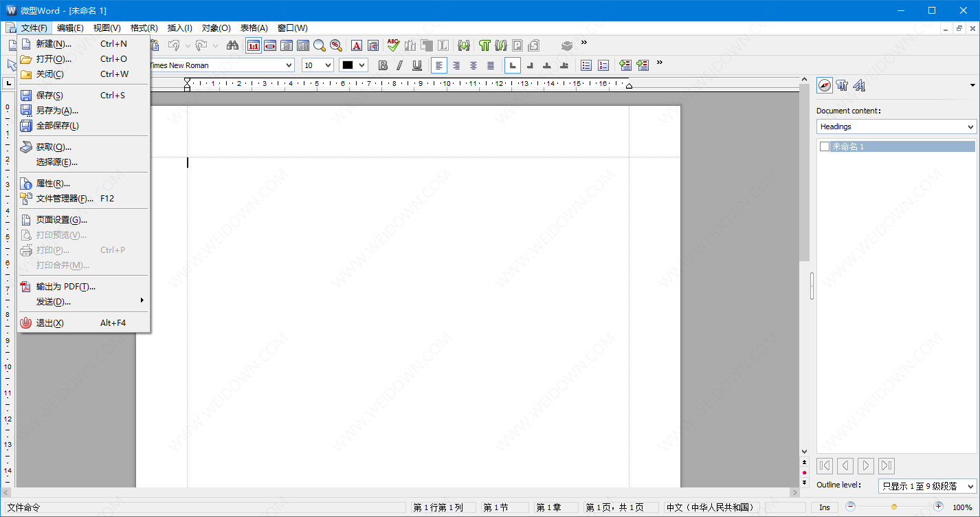Image resolution: width=980 pixels, height=517 pixels.
Task: Align text left
Action: (439, 65)
